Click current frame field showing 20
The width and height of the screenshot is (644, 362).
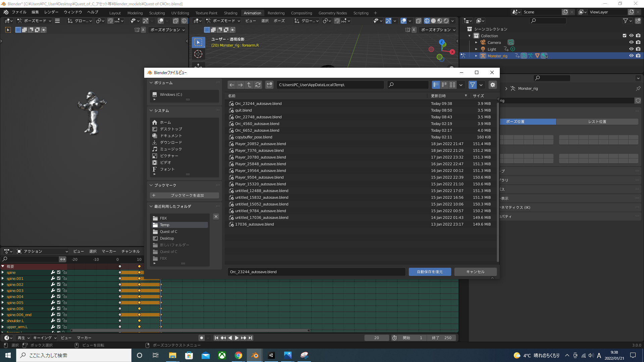376,338
